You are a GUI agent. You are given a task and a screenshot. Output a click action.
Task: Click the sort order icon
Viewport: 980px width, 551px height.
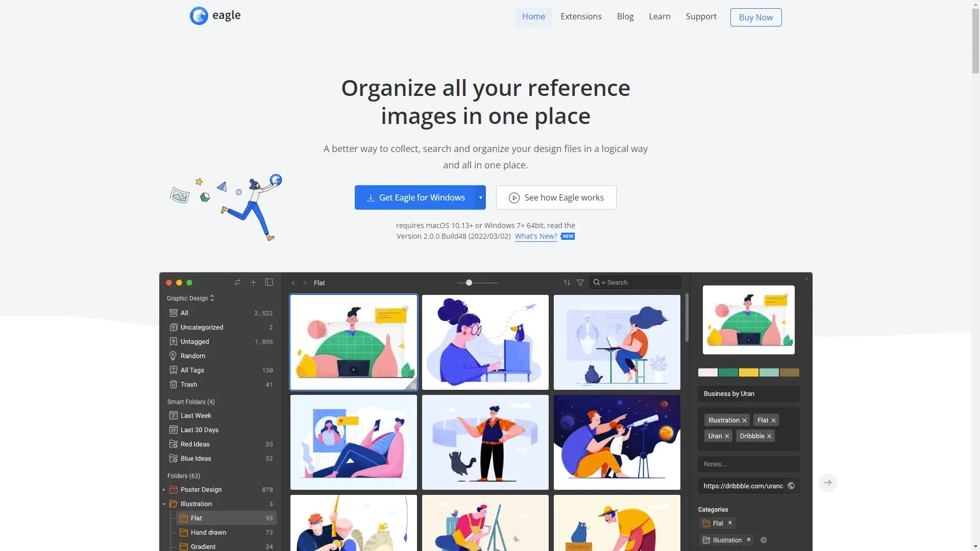[x=567, y=283]
